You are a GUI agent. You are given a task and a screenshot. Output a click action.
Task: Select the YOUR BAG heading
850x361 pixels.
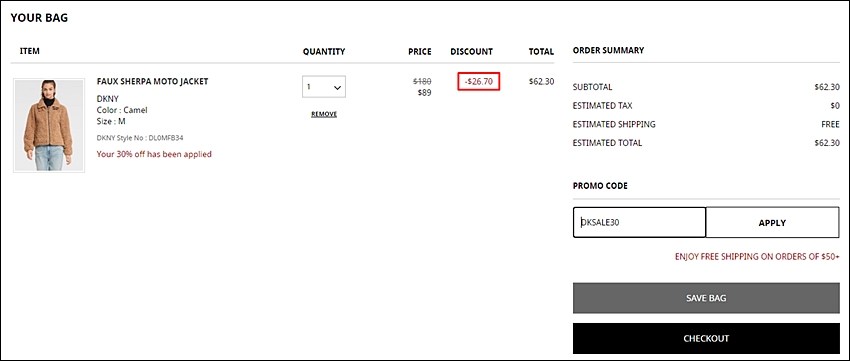coord(39,18)
